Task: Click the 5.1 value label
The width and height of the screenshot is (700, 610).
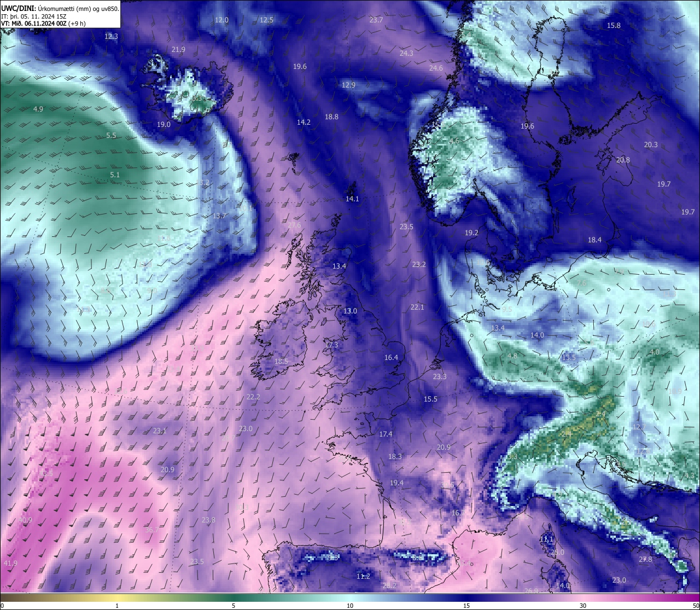Action: [115, 175]
